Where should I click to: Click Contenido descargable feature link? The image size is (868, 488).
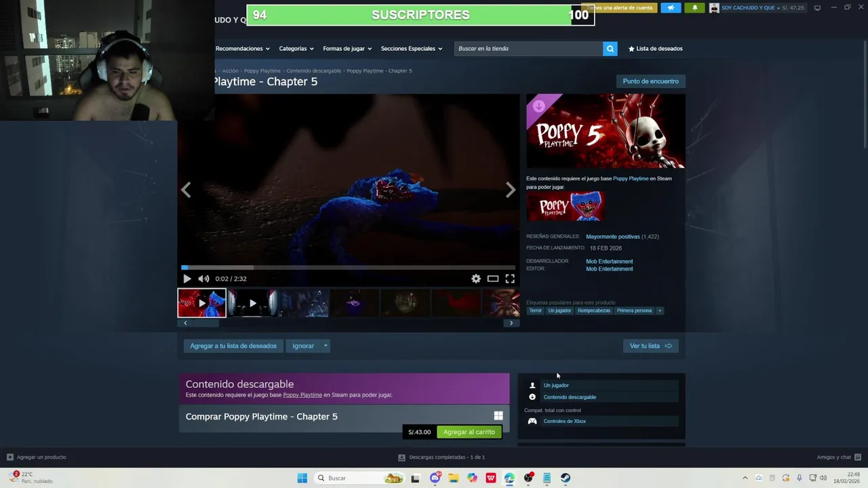click(x=570, y=397)
